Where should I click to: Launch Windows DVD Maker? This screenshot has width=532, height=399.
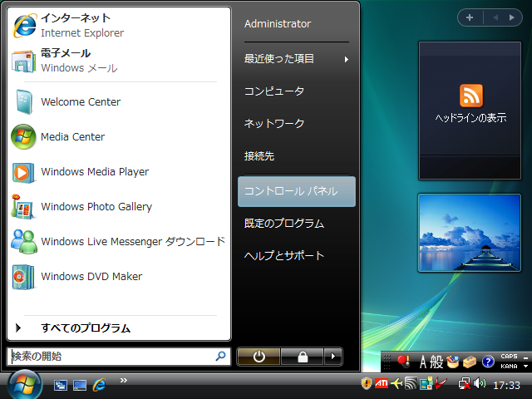click(x=119, y=277)
